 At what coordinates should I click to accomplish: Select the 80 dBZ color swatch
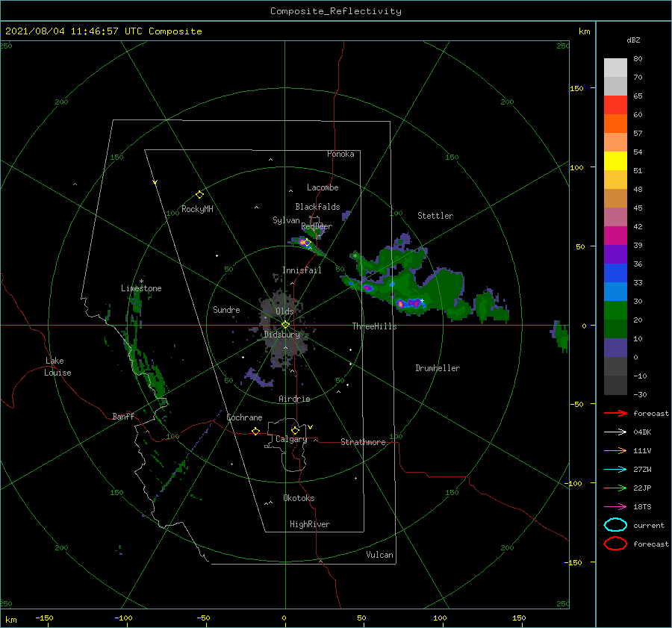[615, 67]
